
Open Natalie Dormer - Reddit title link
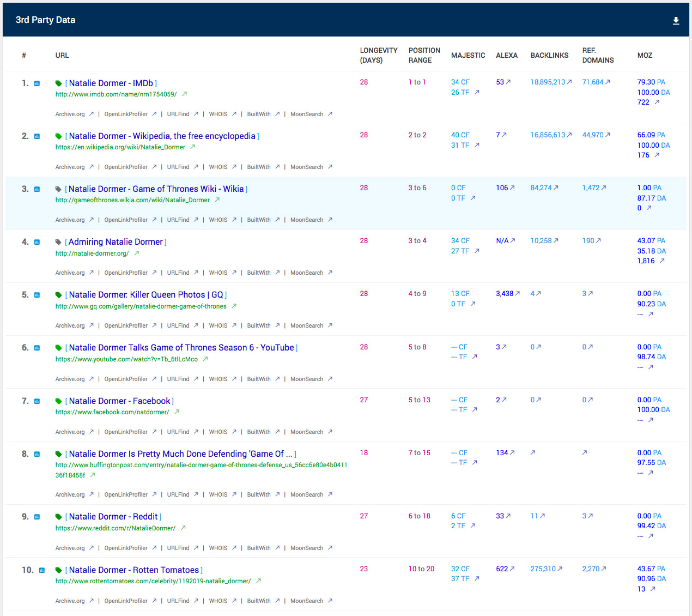point(113,517)
